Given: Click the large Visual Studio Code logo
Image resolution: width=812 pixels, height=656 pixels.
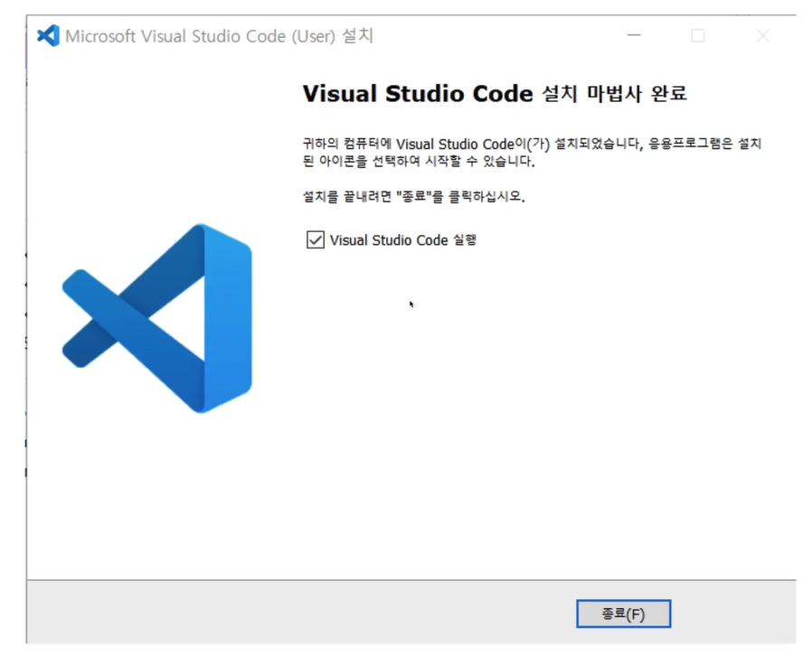Looking at the screenshot, I should pos(157,319).
